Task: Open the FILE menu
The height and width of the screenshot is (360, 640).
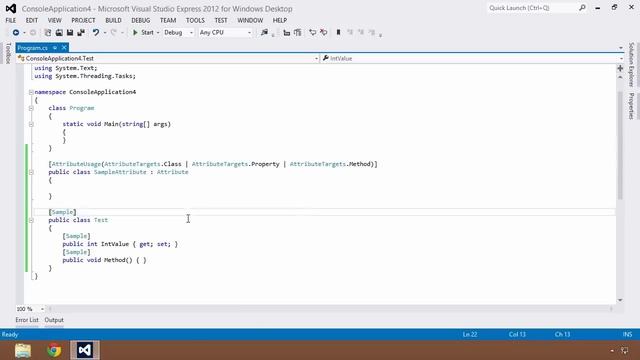Action: [x=11, y=20]
